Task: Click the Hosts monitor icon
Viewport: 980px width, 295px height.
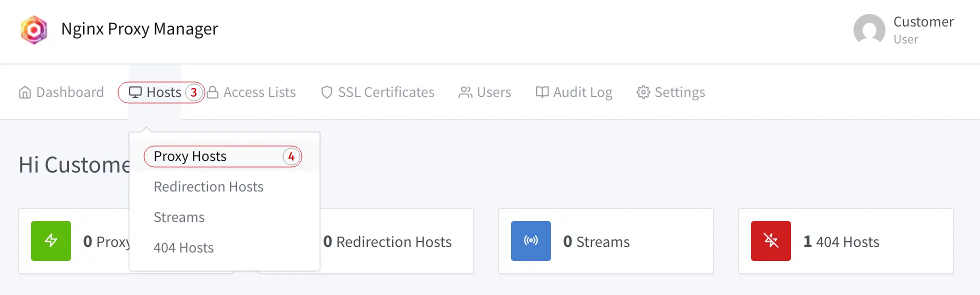Action: pos(135,92)
